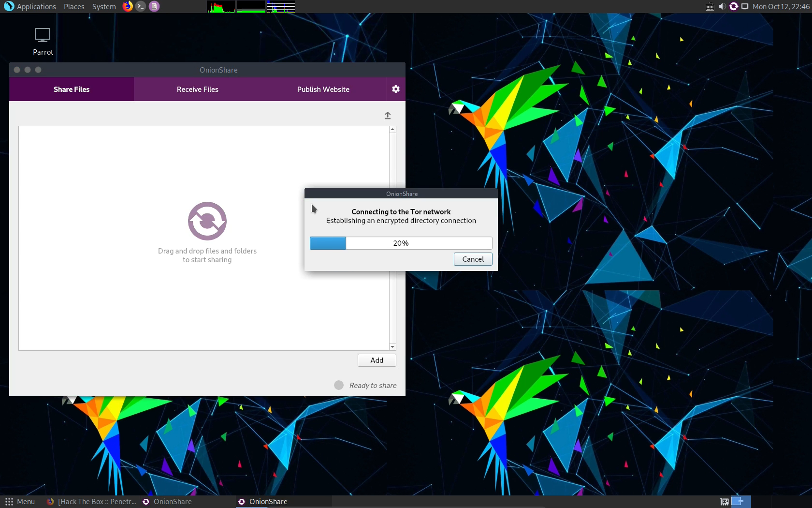Open the System menu

(x=104, y=7)
